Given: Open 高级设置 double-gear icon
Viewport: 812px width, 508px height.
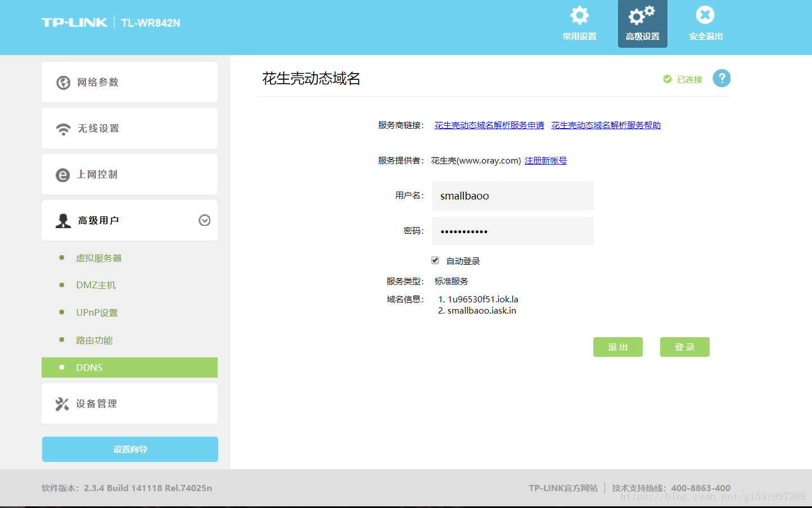Looking at the screenshot, I should click(642, 15).
